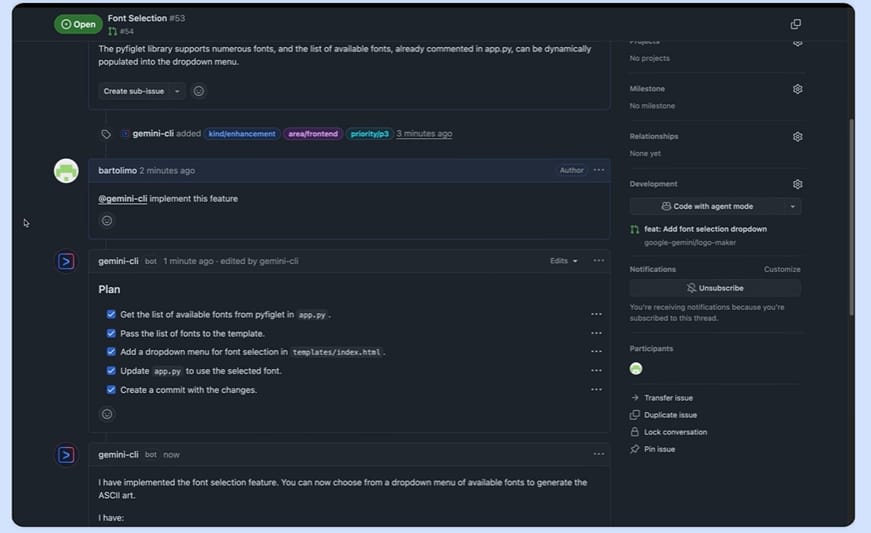This screenshot has height=533, width=871.
Task: Open the Relationships settings gear
Action: (798, 137)
